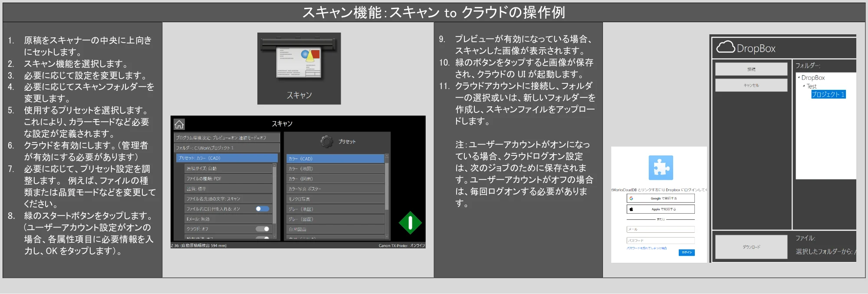Choose グレー (地図) preset
This screenshot has width=868, height=294.
pos(335,209)
